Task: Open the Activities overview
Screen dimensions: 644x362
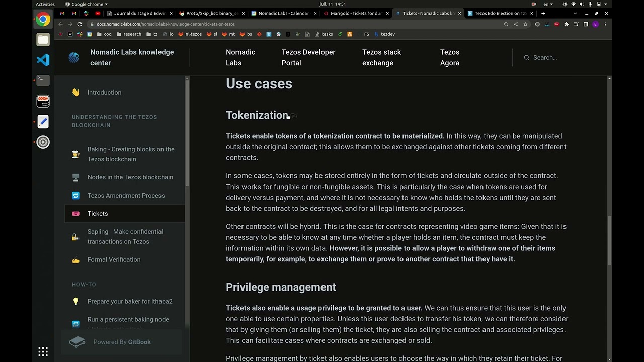Action: tap(45, 4)
